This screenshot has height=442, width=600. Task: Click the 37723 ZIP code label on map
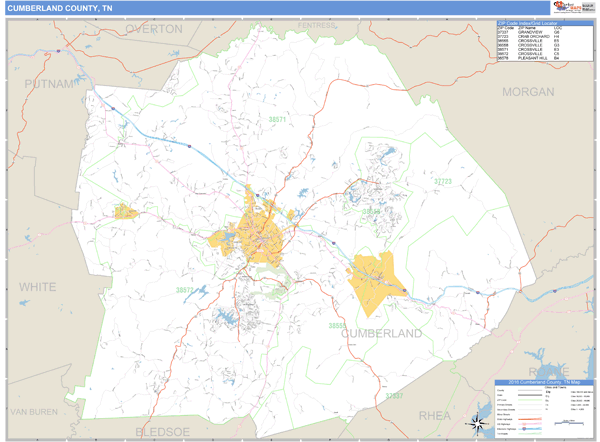pos(443,181)
